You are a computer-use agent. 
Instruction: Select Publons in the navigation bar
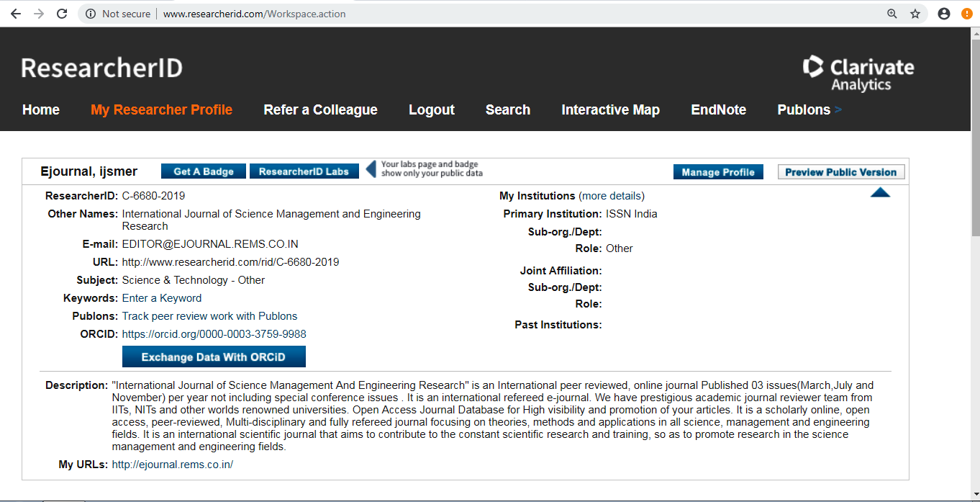pos(804,109)
